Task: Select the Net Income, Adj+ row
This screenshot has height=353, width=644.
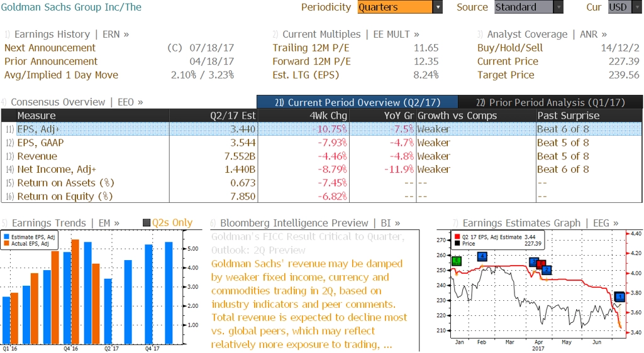Action: [321, 170]
